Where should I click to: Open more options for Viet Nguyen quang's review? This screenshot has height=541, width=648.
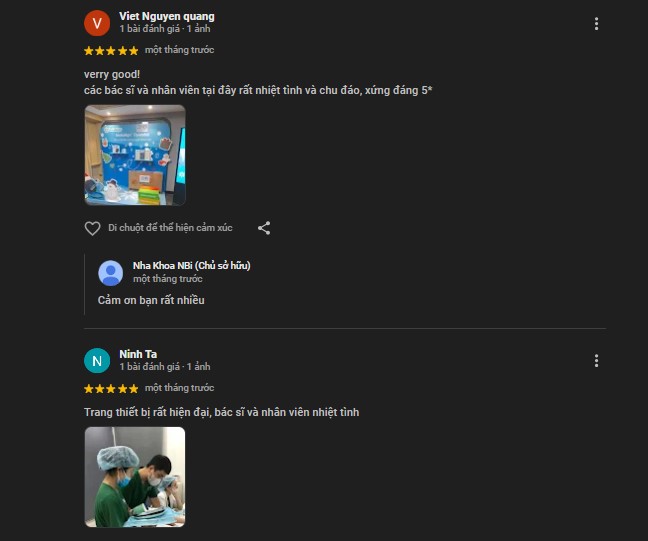596,24
